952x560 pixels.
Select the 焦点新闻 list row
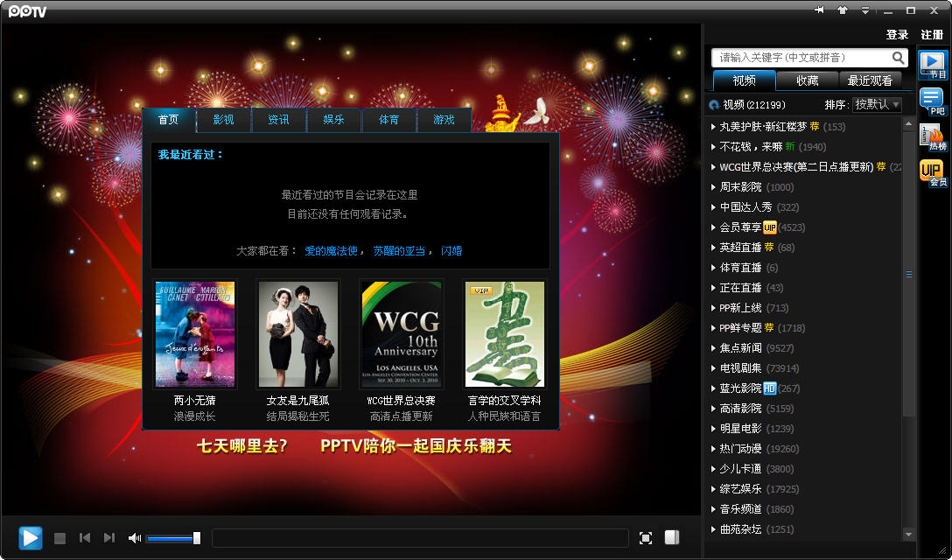coord(805,348)
